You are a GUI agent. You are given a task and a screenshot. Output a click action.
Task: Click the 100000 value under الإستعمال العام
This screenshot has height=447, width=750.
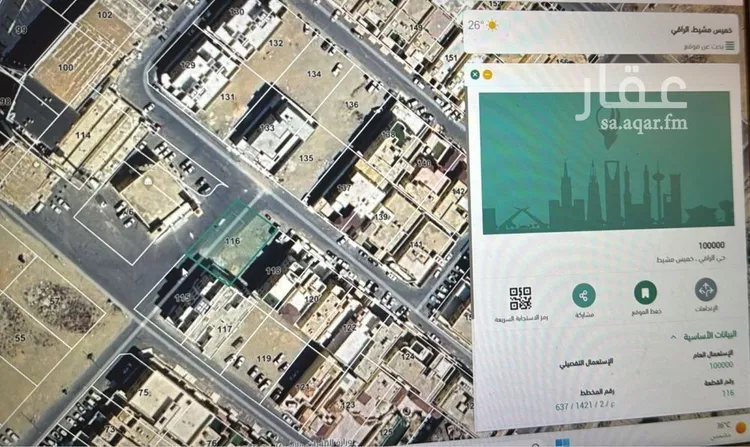[721, 365]
